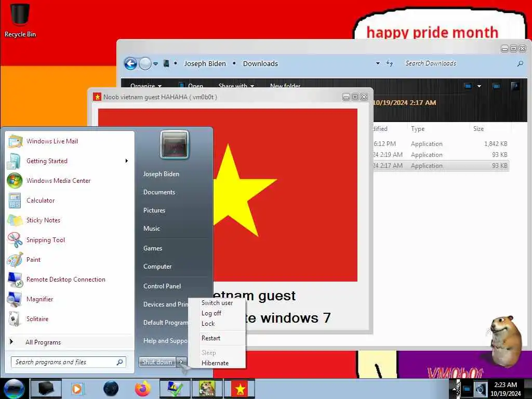Screen dimensions: 532x399
Task: Open the dark globe taskbar icon
Action: point(111,389)
